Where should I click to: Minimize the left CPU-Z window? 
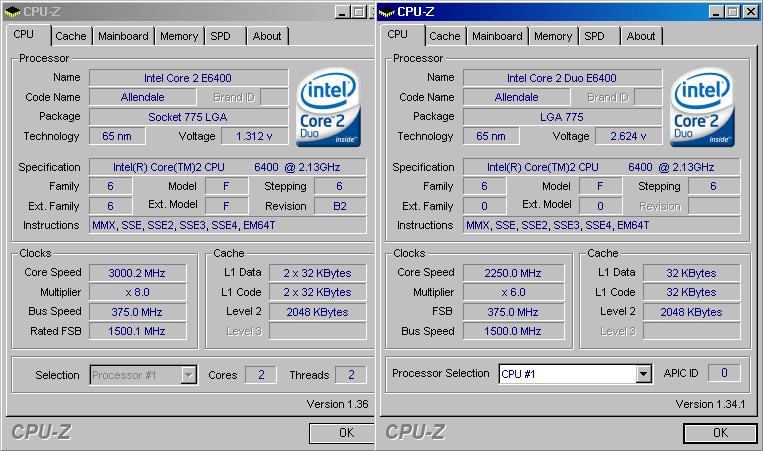[342, 12]
